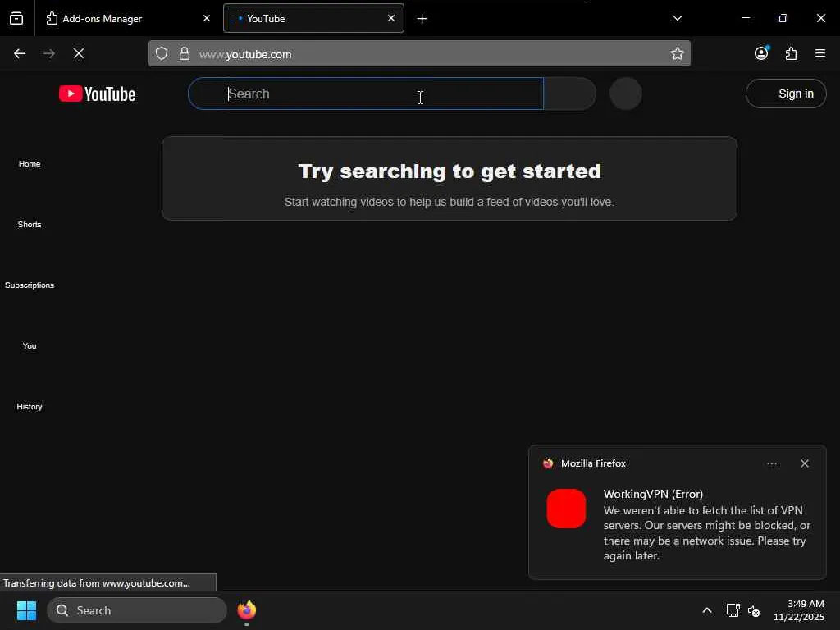The image size is (840, 630).
Task: Open the muted volume tray icon
Action: [754, 610]
